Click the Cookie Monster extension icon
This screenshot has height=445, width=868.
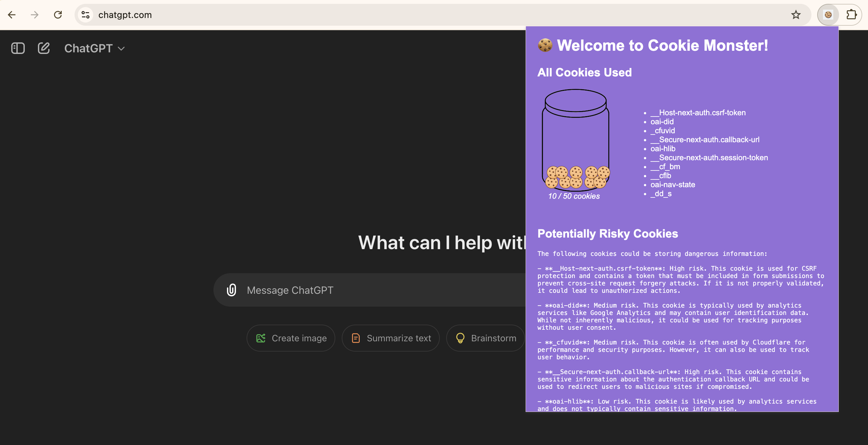[828, 15]
